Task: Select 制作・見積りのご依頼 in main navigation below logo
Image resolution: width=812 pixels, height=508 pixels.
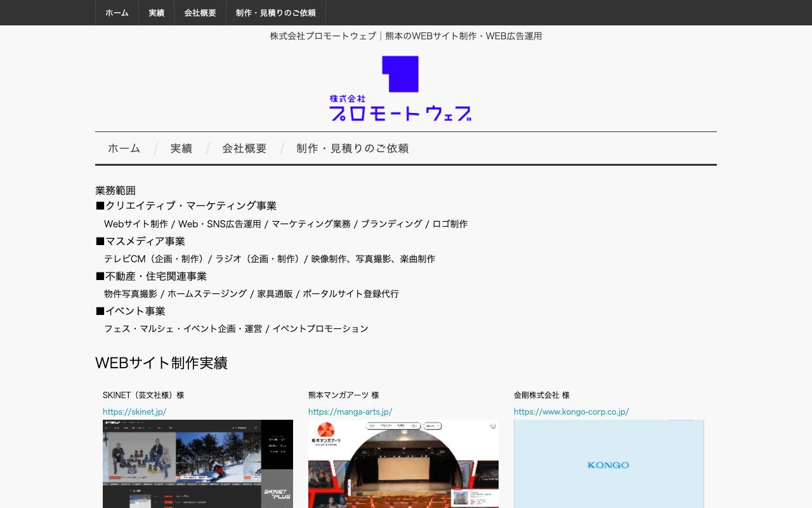Action: point(352,149)
